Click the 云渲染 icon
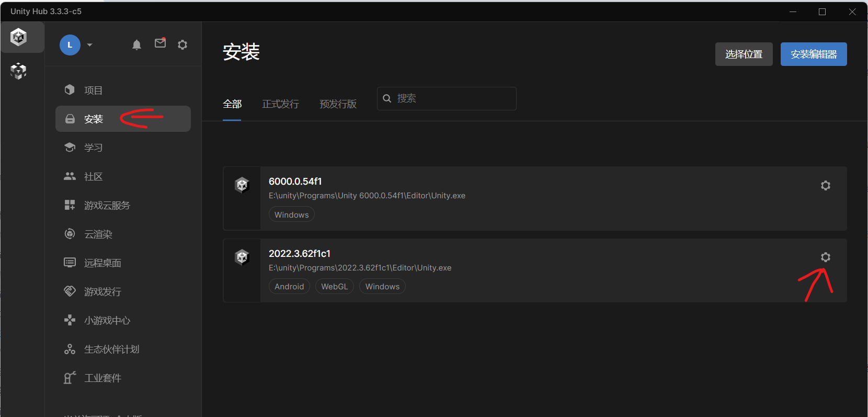The width and height of the screenshot is (868, 417). [x=70, y=233]
